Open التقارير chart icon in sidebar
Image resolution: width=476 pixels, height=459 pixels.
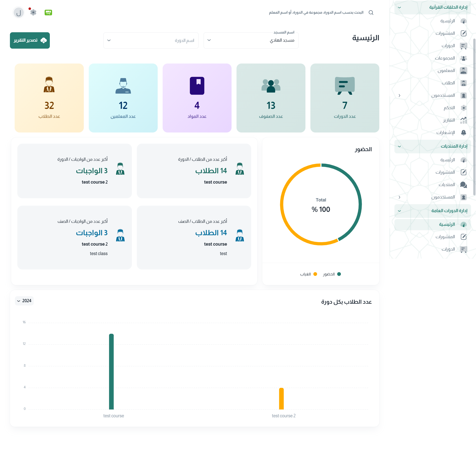click(463, 120)
